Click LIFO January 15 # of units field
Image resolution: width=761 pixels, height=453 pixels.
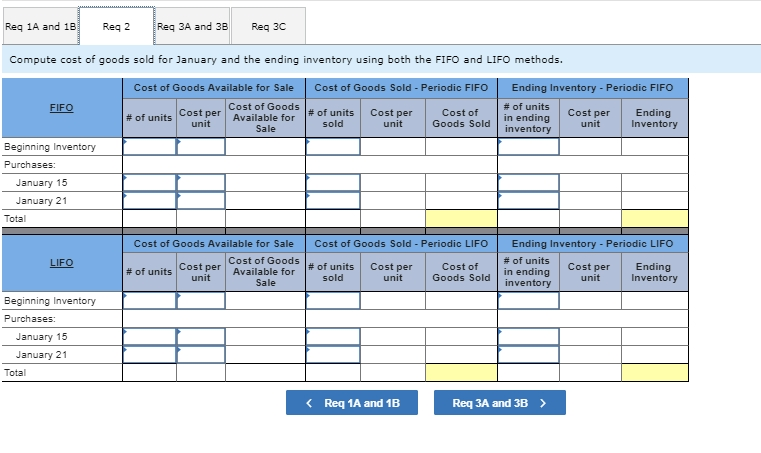[x=149, y=336]
